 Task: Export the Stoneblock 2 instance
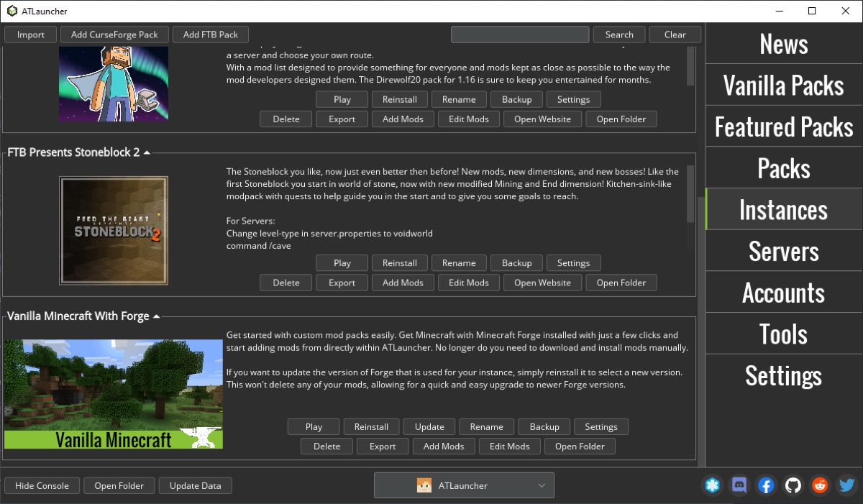tap(342, 283)
